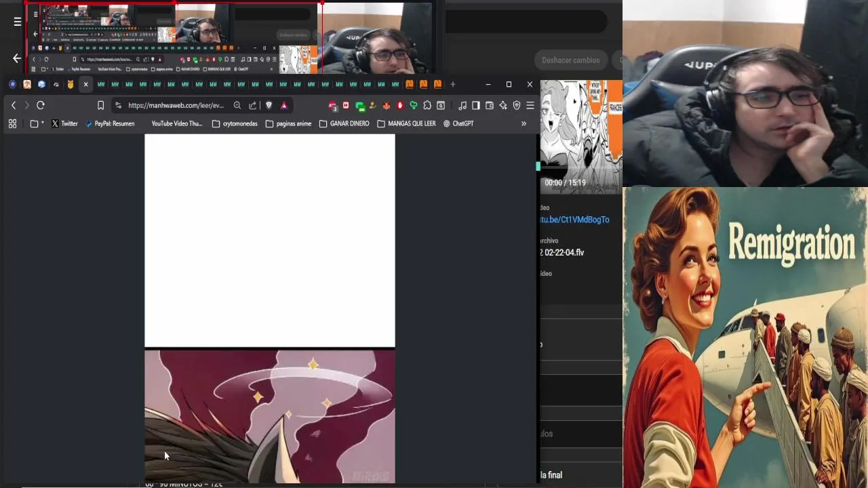Click the green cloud download extension

pos(413,105)
